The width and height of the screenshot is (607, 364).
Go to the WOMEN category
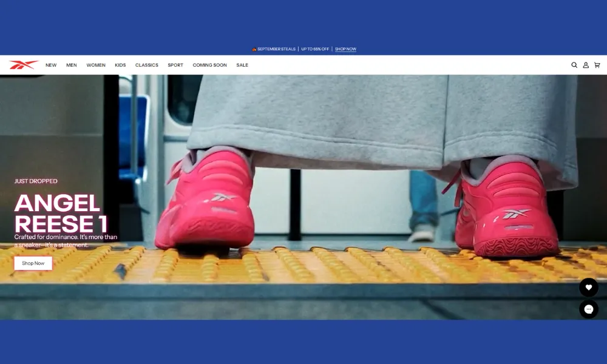(x=96, y=65)
